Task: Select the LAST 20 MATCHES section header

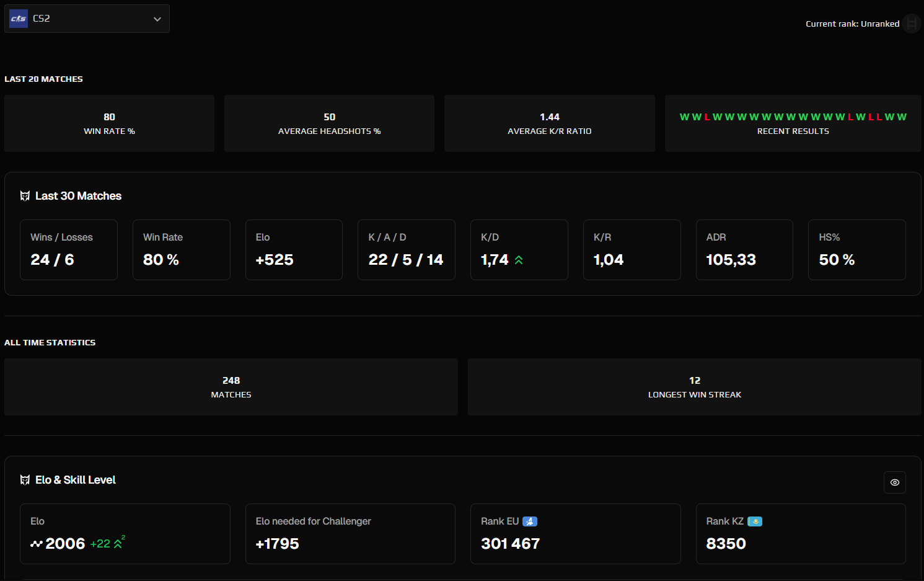Action: coord(43,79)
